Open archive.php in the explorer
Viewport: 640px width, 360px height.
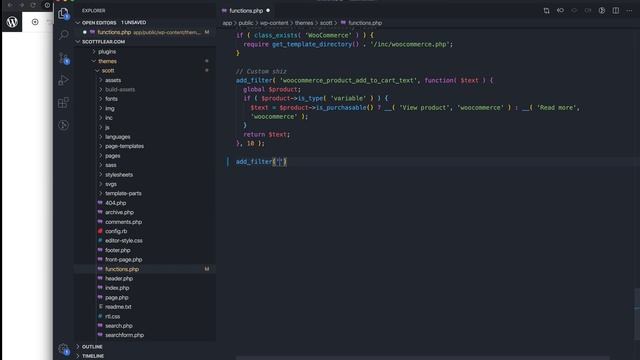point(119,212)
